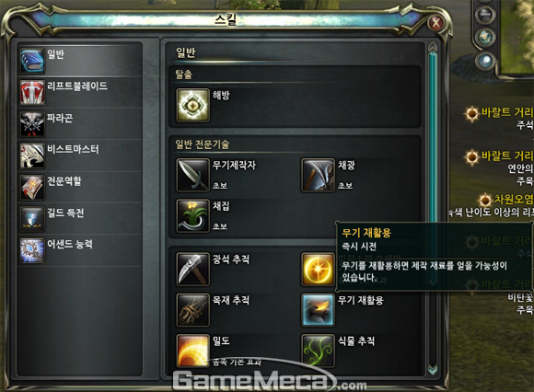Viewport: 534px width, 392px height.
Task: Select the 해방 escape skill icon
Action: point(192,105)
